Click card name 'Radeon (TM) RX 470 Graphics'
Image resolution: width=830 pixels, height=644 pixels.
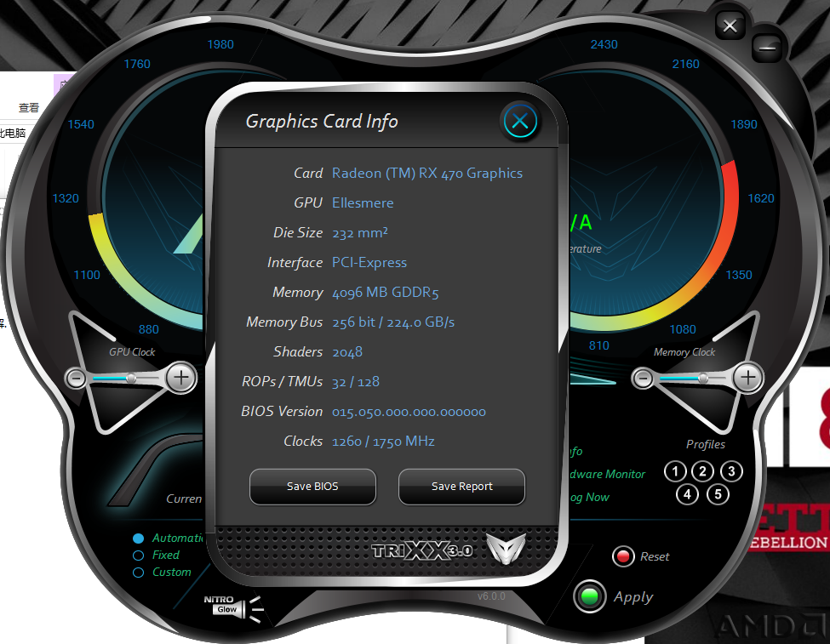click(427, 173)
